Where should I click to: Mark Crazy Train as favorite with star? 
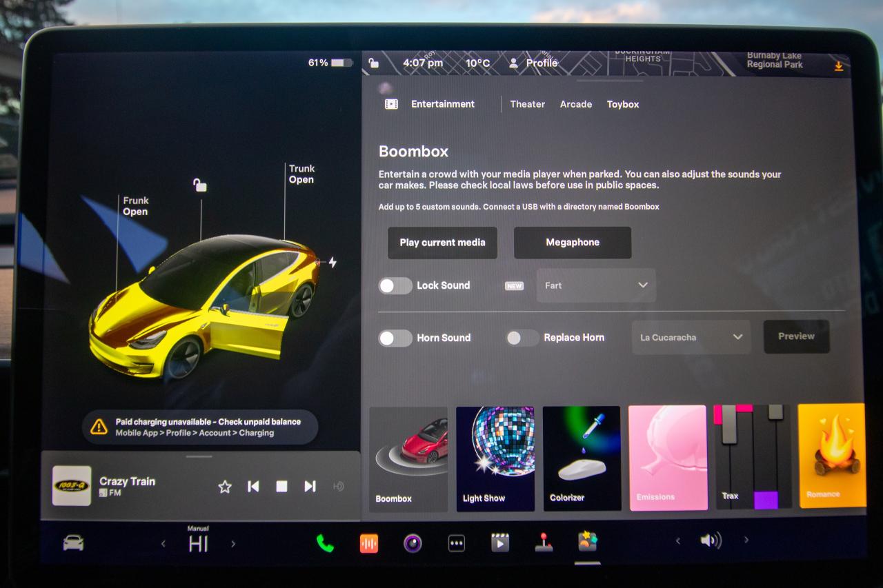225,487
